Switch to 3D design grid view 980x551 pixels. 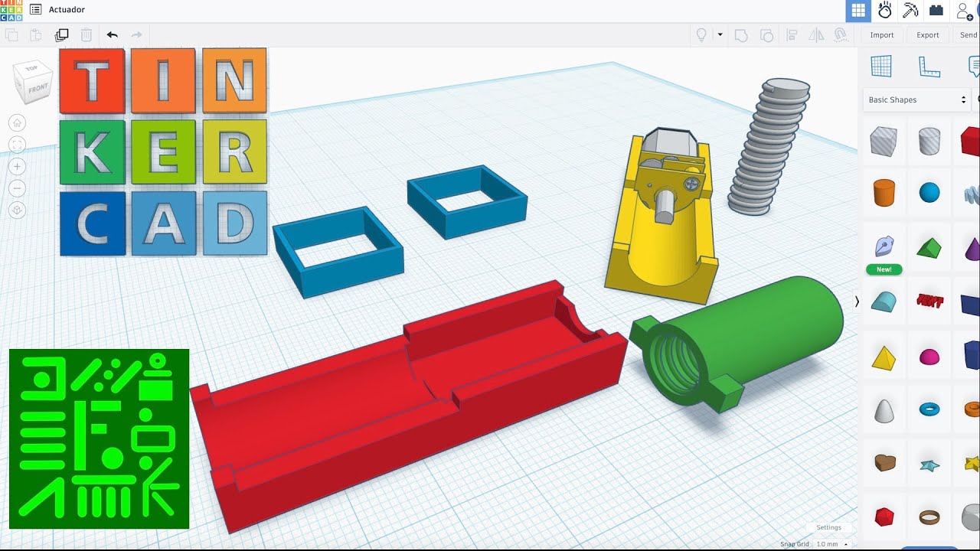[858, 11]
